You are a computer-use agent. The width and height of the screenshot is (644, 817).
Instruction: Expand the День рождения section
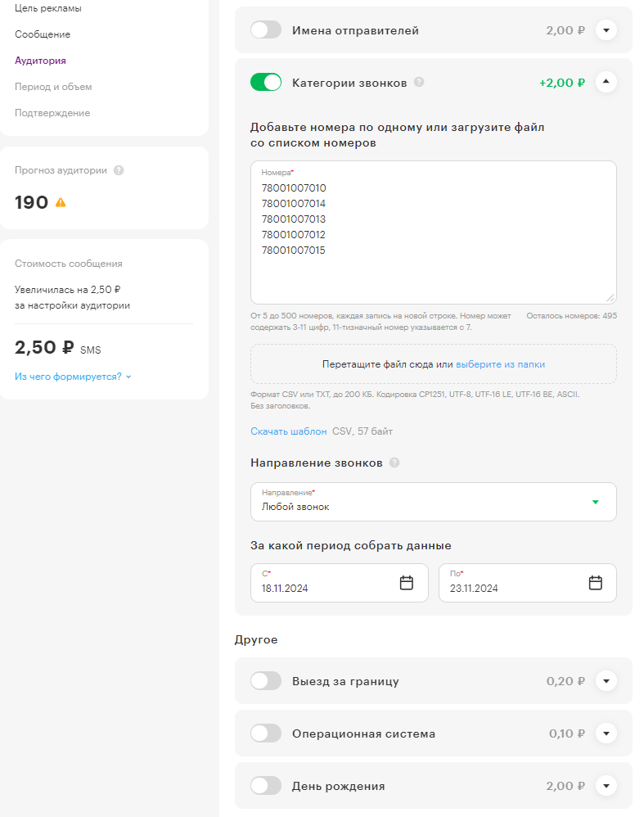[606, 785]
